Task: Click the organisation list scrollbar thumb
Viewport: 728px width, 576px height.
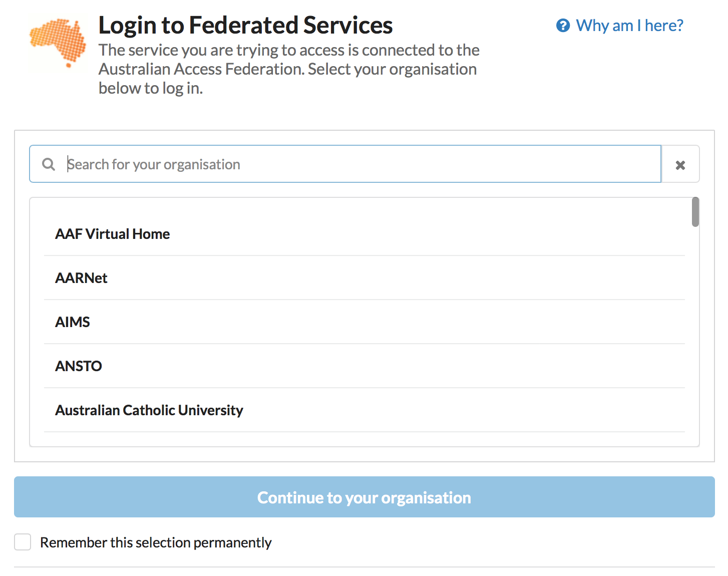Action: click(x=695, y=212)
